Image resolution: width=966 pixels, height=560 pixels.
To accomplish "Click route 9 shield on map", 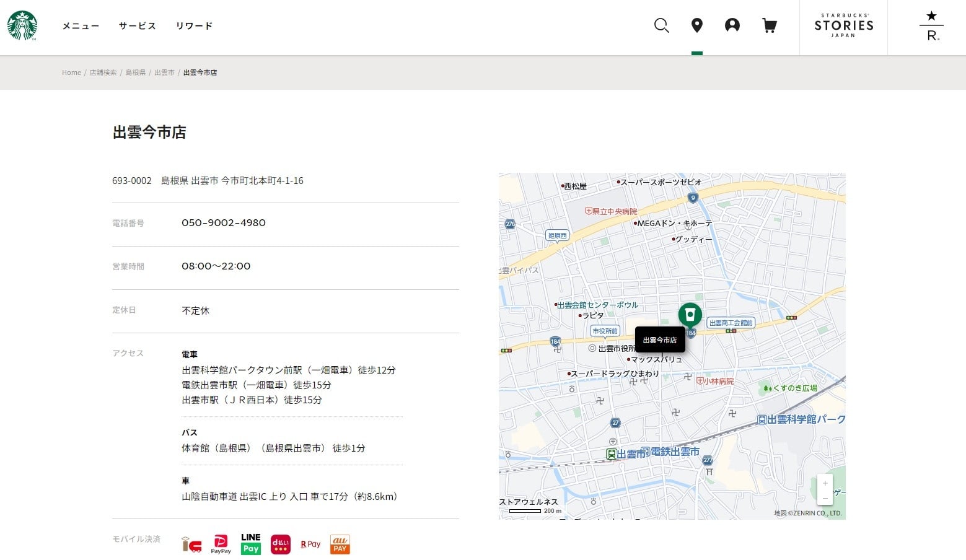I will 693,198.
